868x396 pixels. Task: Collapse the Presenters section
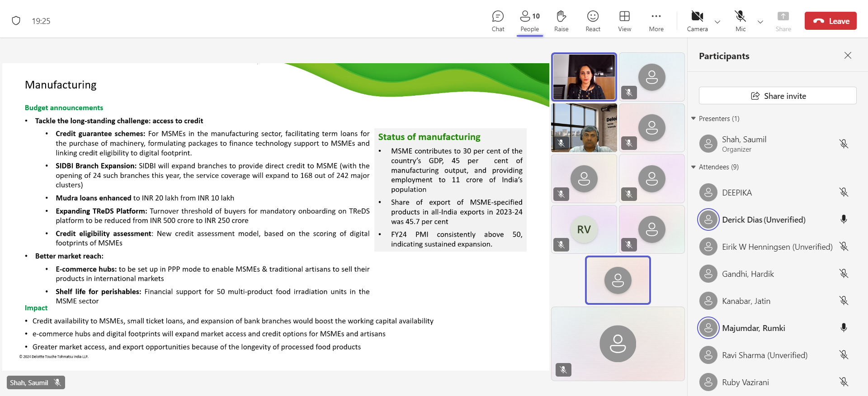(693, 118)
